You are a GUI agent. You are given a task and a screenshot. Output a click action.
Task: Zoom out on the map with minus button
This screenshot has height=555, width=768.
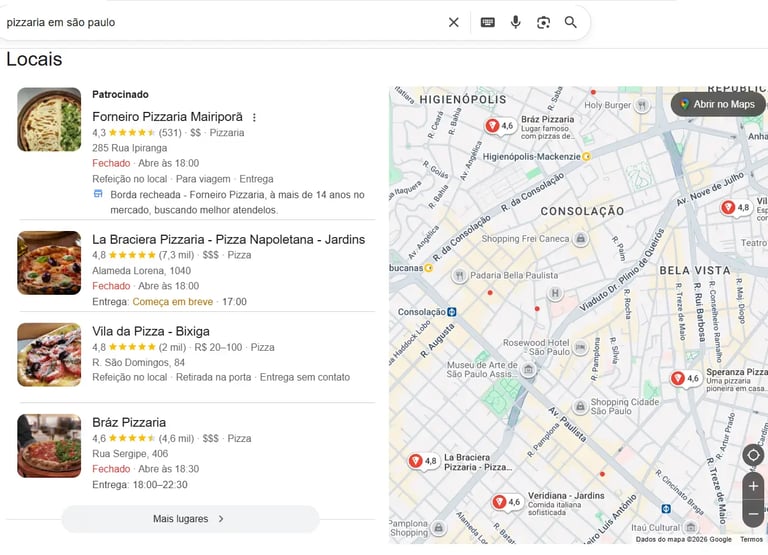tap(753, 513)
